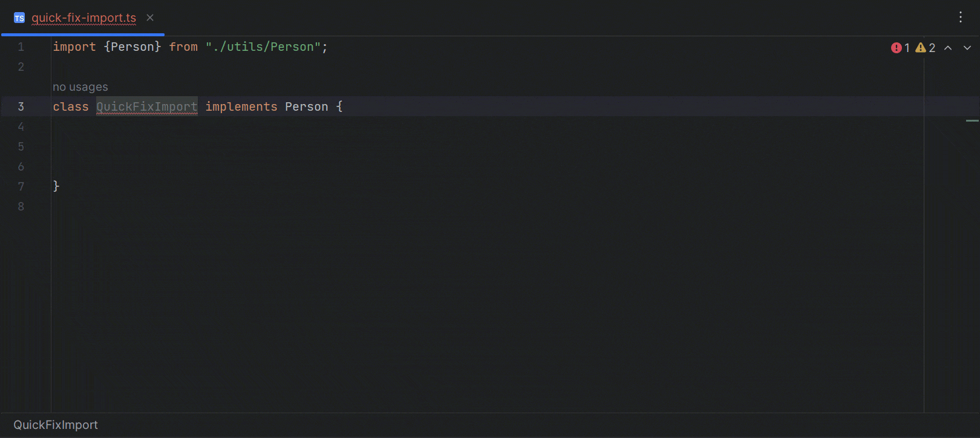Click the yellow warning triangle icon

pyautogui.click(x=920, y=47)
